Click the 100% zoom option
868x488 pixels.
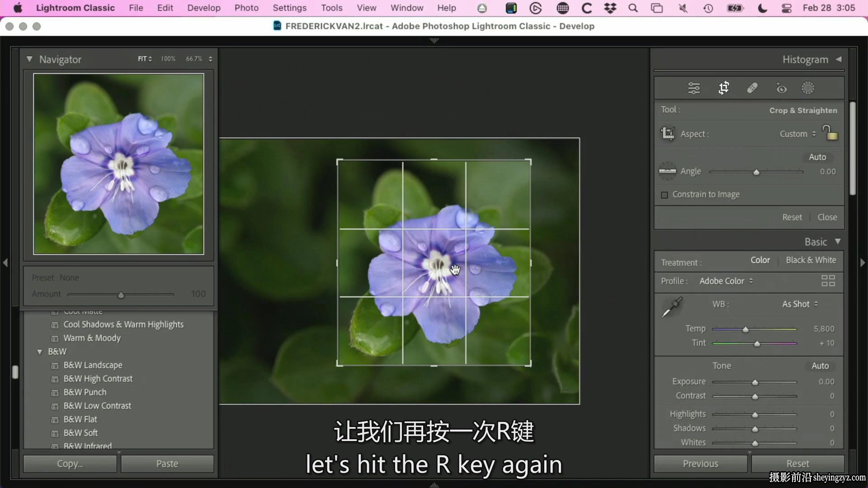click(168, 59)
